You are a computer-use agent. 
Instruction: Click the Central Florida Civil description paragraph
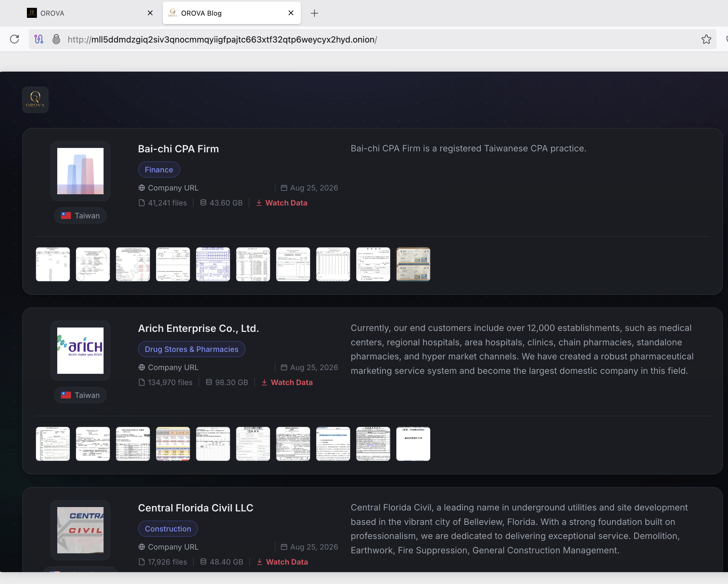[x=519, y=529]
